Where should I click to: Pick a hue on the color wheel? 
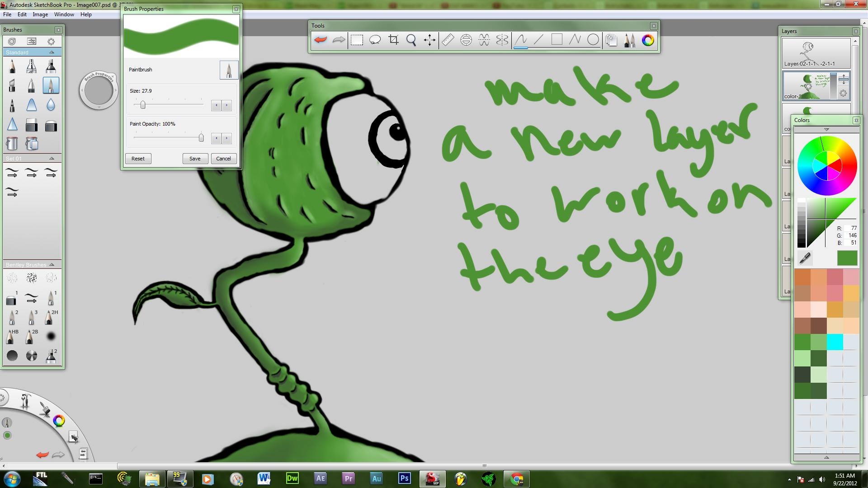point(827,166)
